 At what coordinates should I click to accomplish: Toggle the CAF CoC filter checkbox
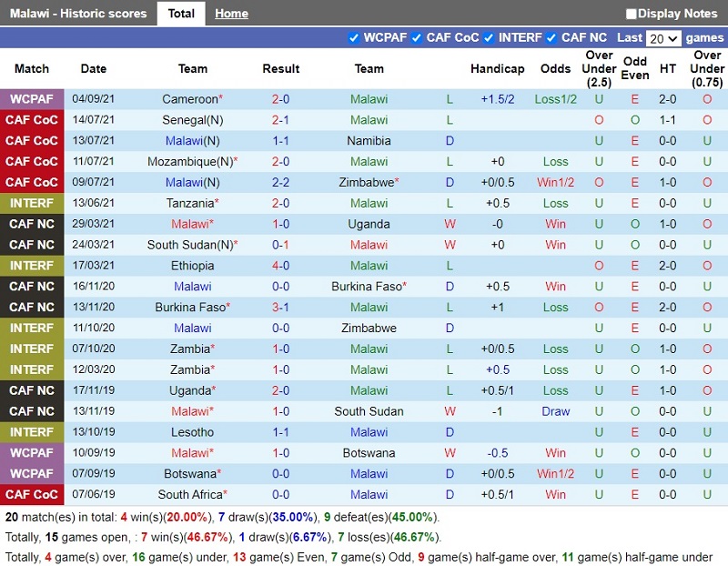(x=417, y=37)
